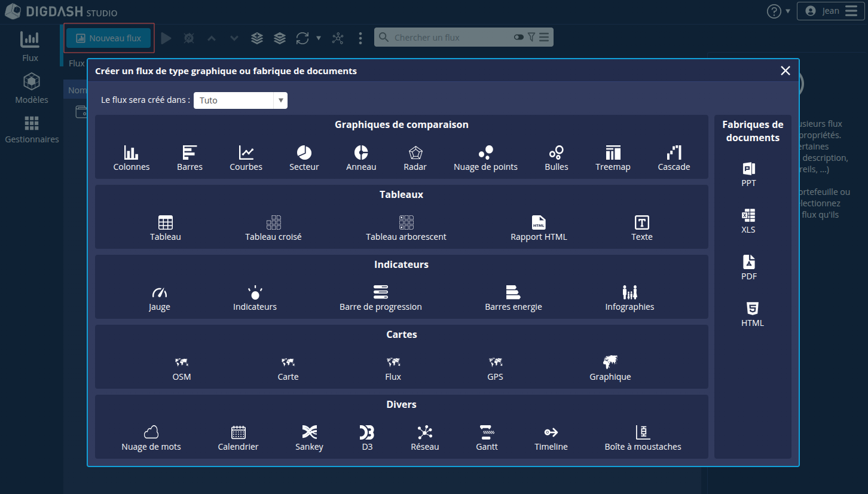This screenshot has width=868, height=494.
Task: Open the search bar list menu icon
Action: tap(544, 37)
